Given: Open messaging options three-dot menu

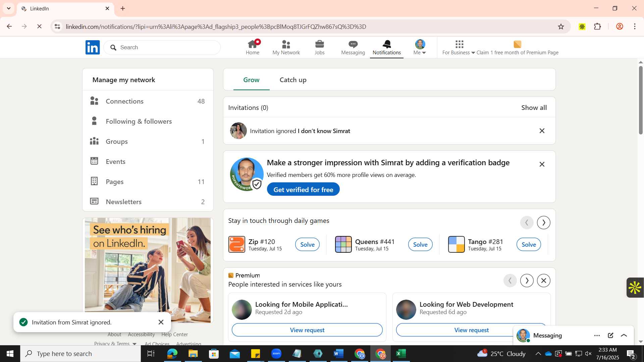Looking at the screenshot, I should click(x=597, y=336).
